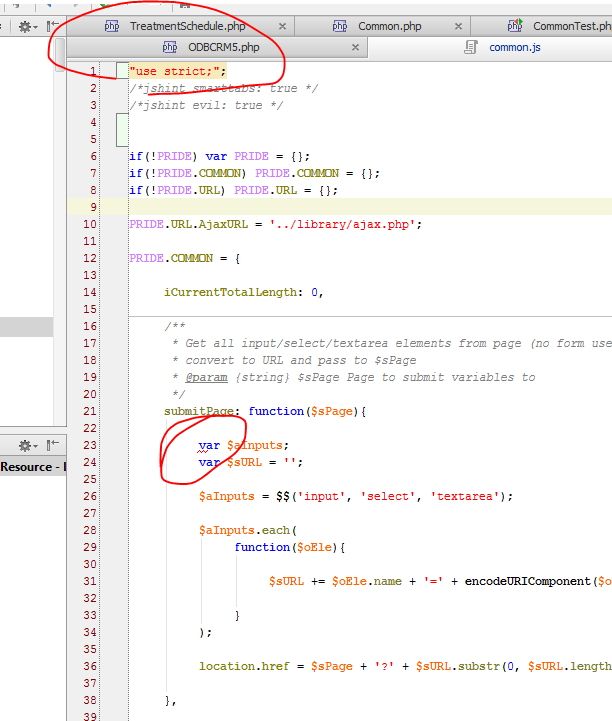
Task: Click the gutter marker beside lines 4 and 5
Action: click(x=122, y=130)
